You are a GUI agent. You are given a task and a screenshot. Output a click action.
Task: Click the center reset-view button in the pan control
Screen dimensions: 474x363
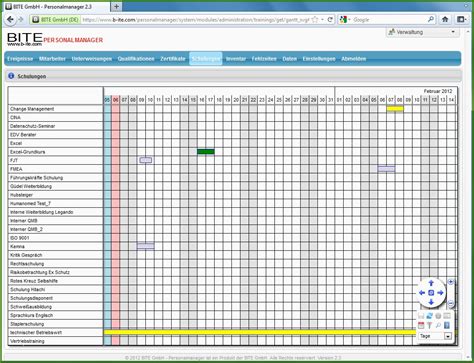coord(431,293)
